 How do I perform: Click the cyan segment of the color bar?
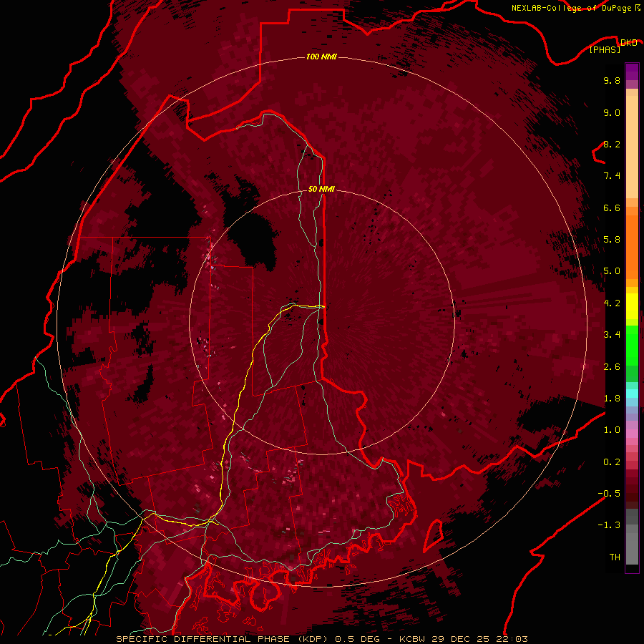coord(632,394)
